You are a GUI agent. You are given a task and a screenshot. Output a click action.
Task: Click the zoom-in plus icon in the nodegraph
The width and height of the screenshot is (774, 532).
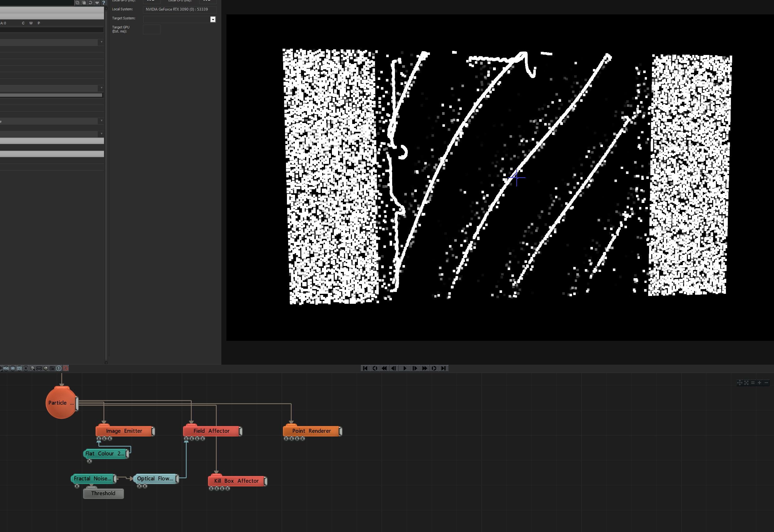(x=759, y=383)
